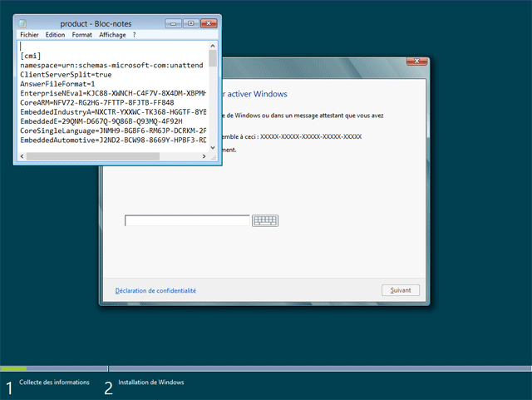Click the Notepad vertical scrollbar thumb
This screenshot has height=400, width=532.
(x=213, y=58)
